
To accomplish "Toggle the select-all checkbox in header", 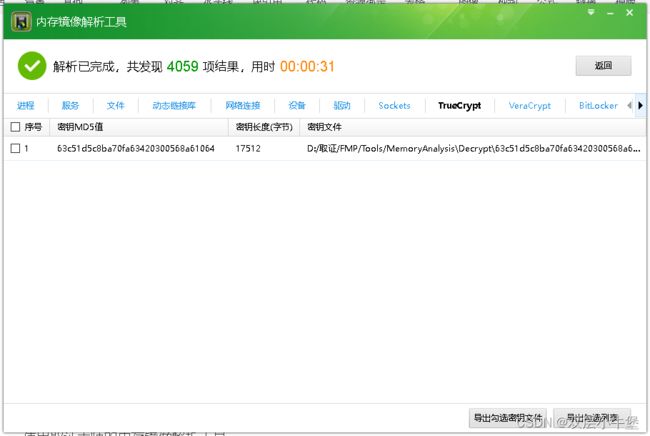I will point(15,127).
